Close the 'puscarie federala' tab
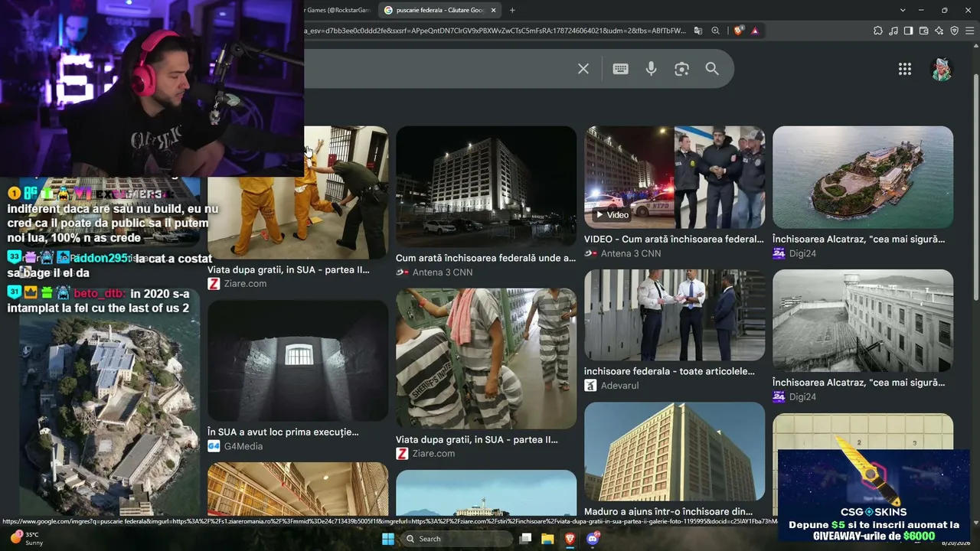The height and width of the screenshot is (551, 980). click(x=494, y=10)
